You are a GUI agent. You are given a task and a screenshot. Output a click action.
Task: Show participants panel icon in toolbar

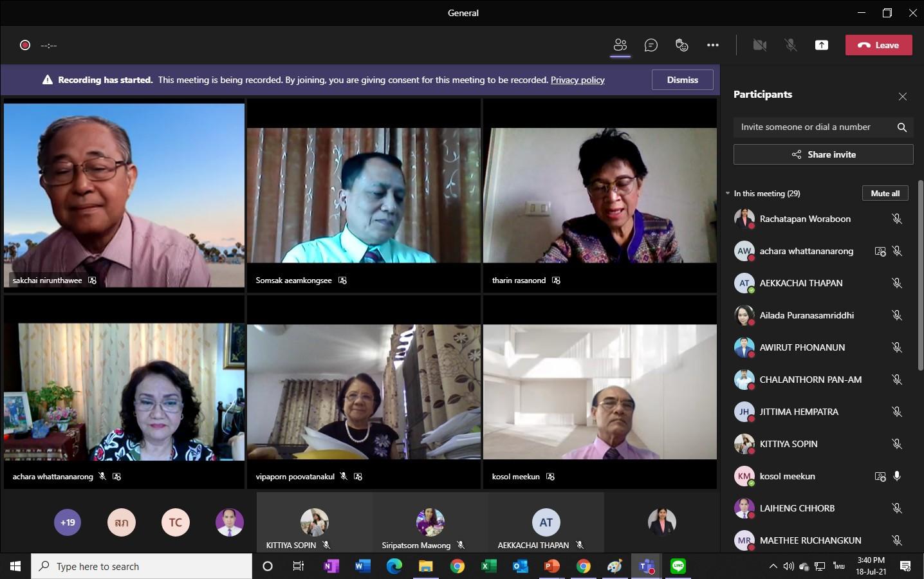tap(620, 45)
